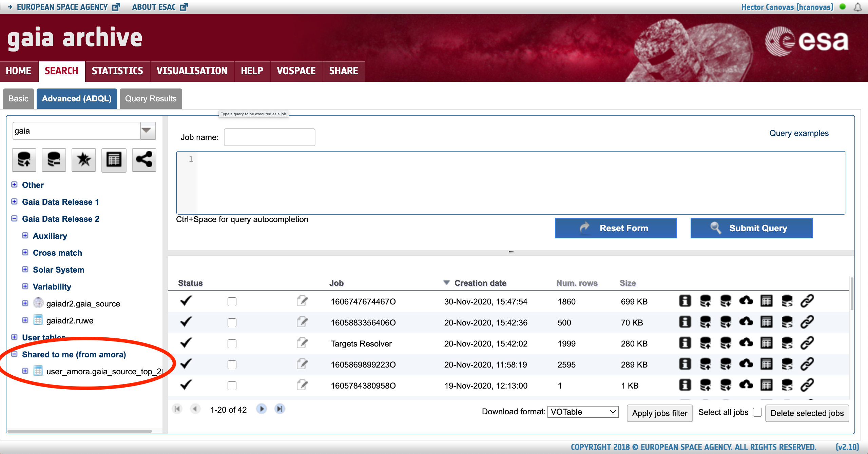Open the VISUALISATION menu
The image size is (868, 454).
point(192,71)
